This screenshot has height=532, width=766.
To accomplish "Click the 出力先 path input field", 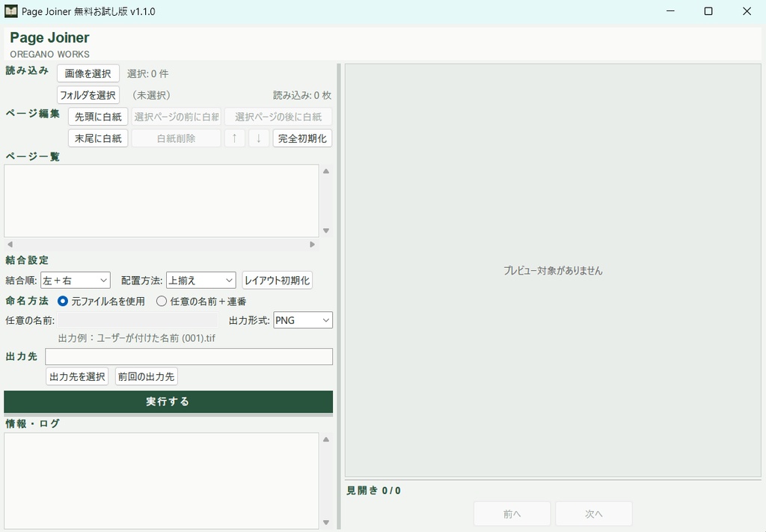I will coord(189,357).
